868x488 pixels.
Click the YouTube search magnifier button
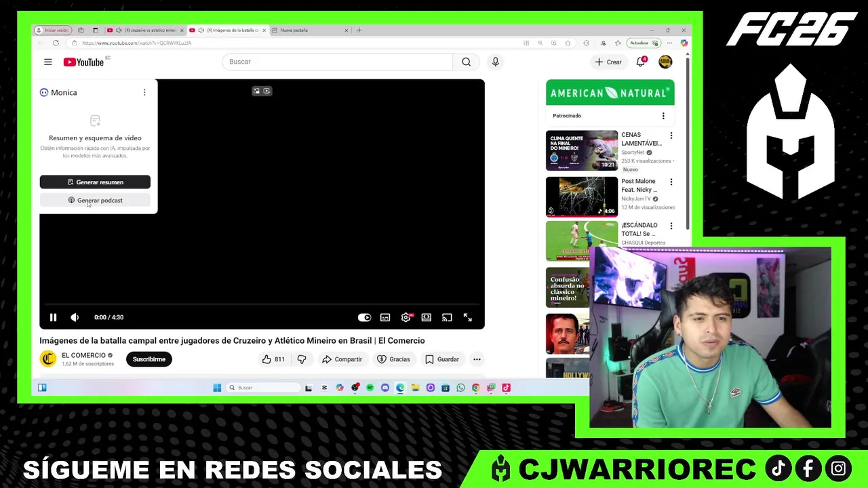pyautogui.click(x=466, y=62)
